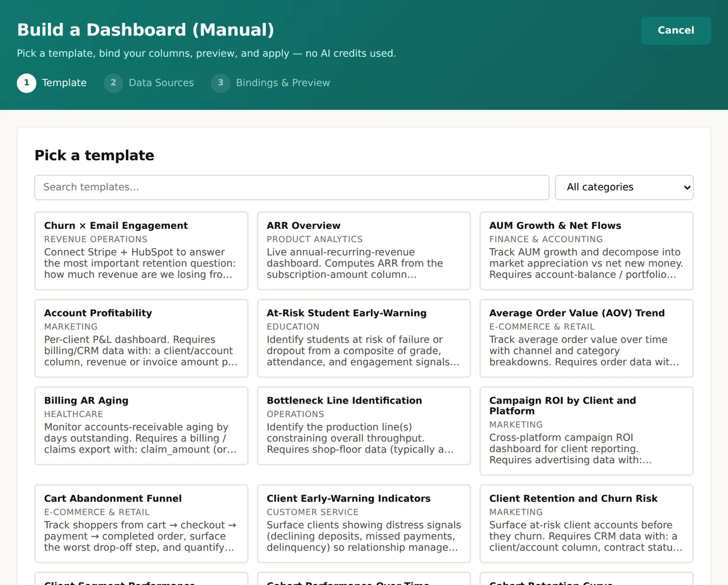Viewport: 728px width, 585px height.
Task: Click the "no AI credits used" subtitle text
Action: click(350, 54)
